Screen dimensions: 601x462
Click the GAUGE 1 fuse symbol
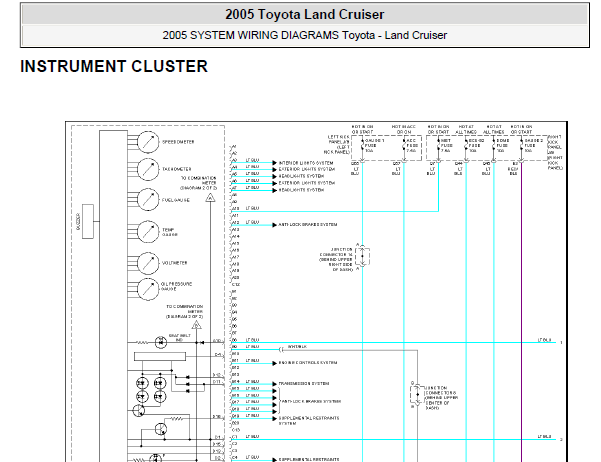(363, 147)
